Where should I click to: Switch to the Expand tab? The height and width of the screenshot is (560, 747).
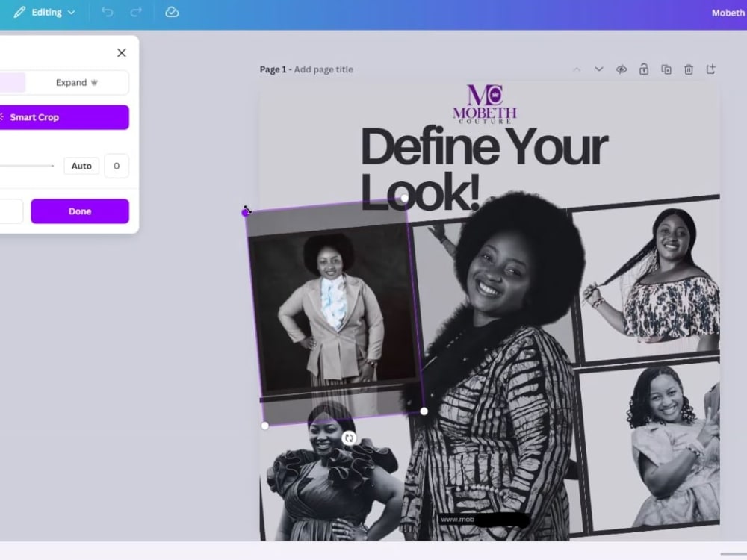(x=77, y=82)
